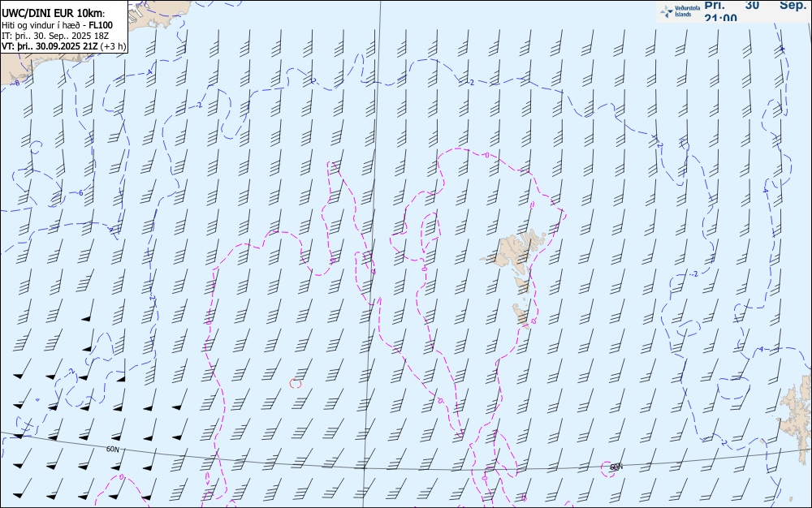
Task: Click the small red closed contour
Action: click(296, 383)
